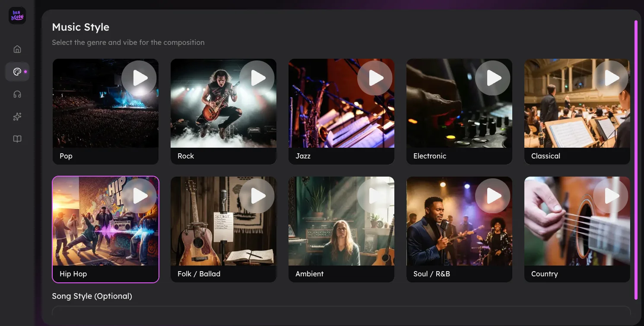The image size is (644, 326).
Task: Open the headphones icon in sidebar
Action: click(17, 94)
